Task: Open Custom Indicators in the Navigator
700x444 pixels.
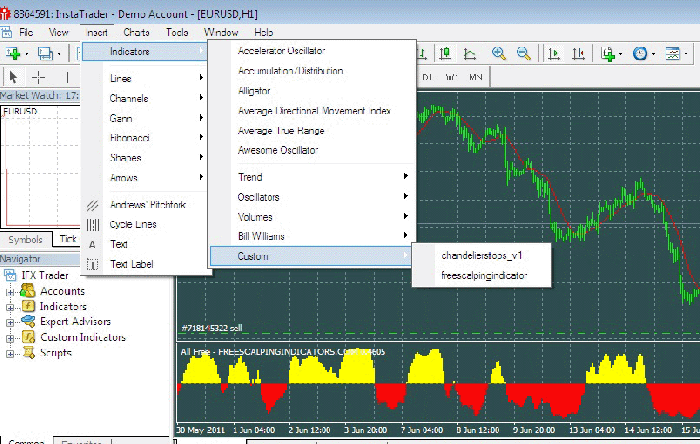Action: tap(82, 337)
